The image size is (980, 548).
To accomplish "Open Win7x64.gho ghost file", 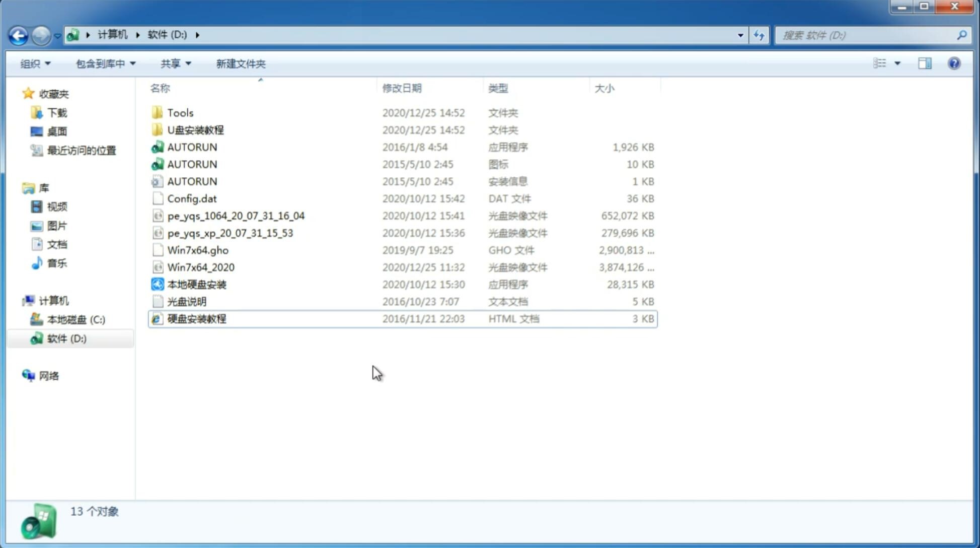I will (197, 250).
